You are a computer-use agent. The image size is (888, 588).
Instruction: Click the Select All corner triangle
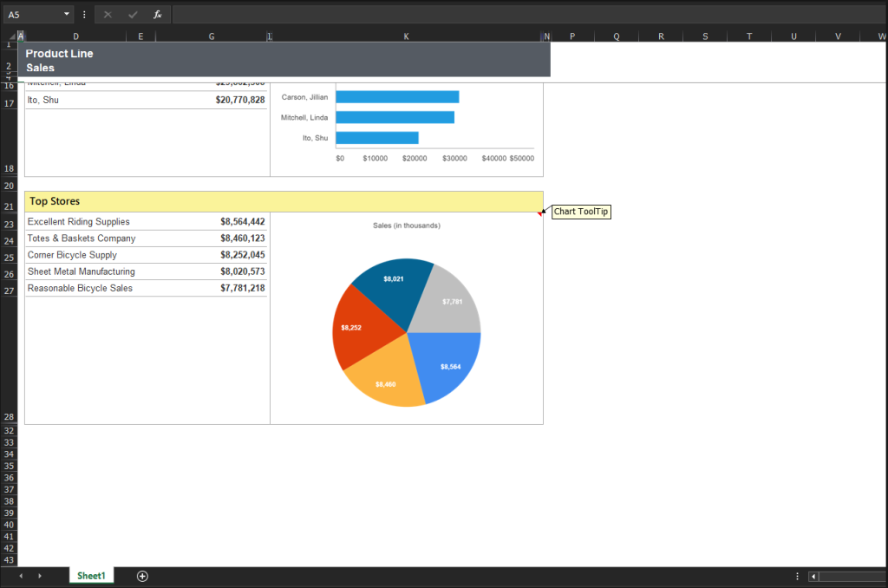pyautogui.click(x=12, y=36)
